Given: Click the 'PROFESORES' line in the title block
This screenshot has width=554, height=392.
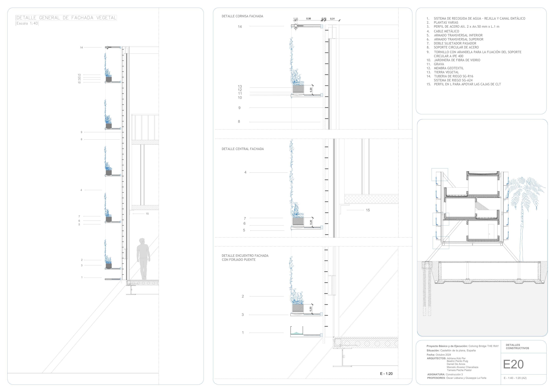Looking at the screenshot, I should [457, 378].
